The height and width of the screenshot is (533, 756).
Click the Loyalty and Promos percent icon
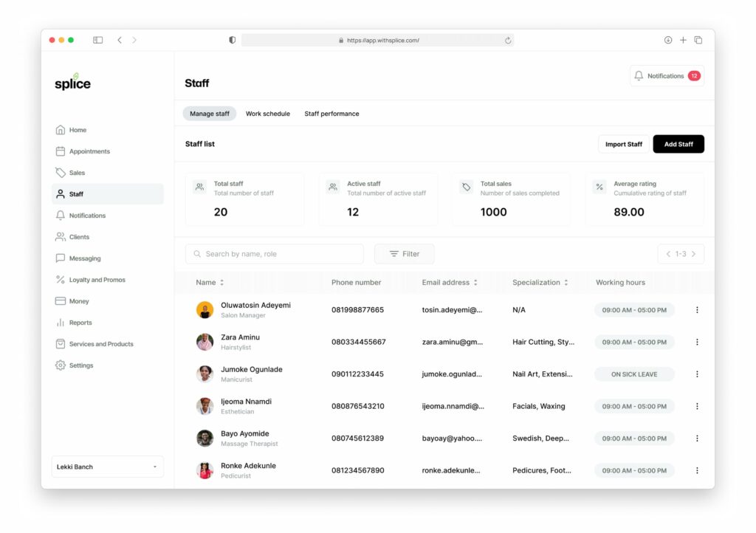click(61, 279)
